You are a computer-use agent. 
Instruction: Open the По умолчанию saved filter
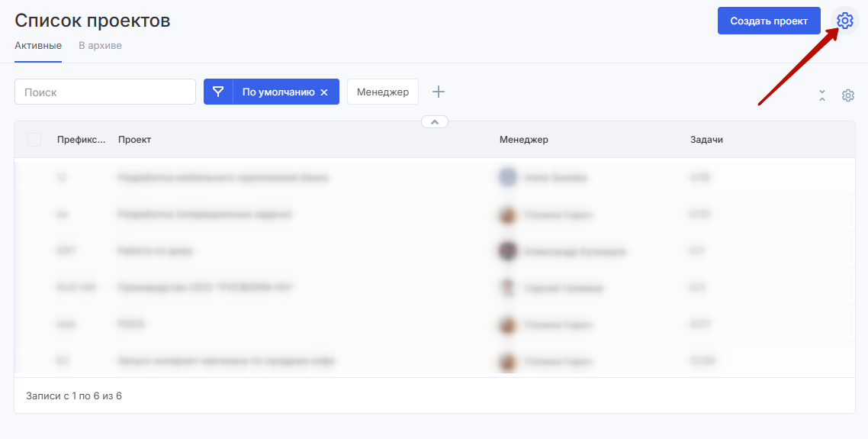278,92
